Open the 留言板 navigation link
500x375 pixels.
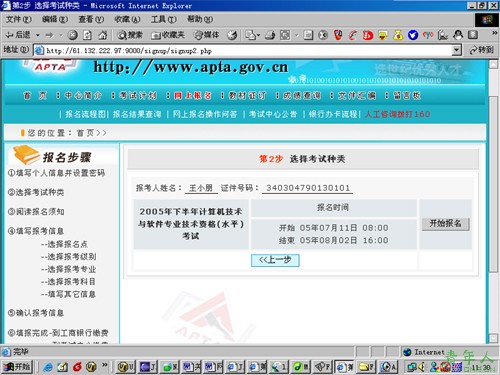(x=407, y=96)
